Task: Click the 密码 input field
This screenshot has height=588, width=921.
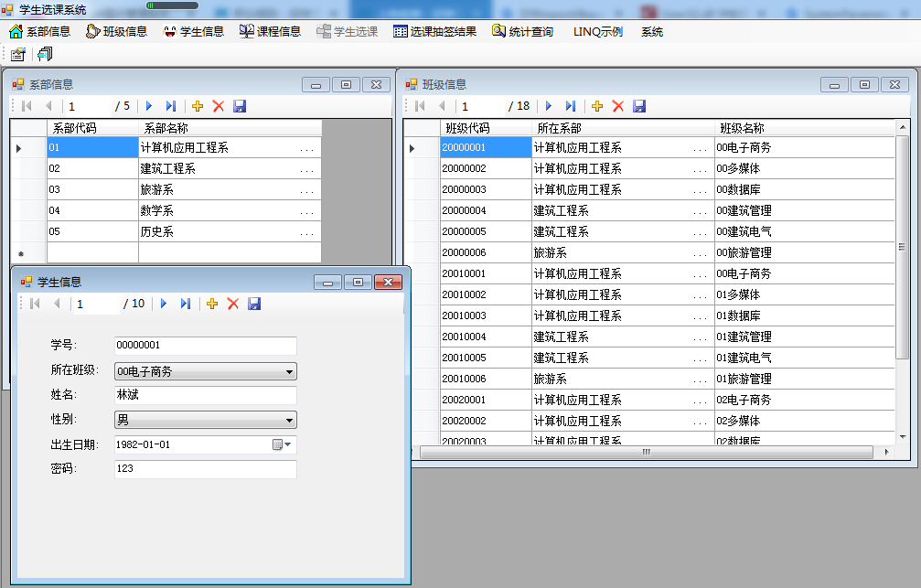Action: click(x=206, y=469)
